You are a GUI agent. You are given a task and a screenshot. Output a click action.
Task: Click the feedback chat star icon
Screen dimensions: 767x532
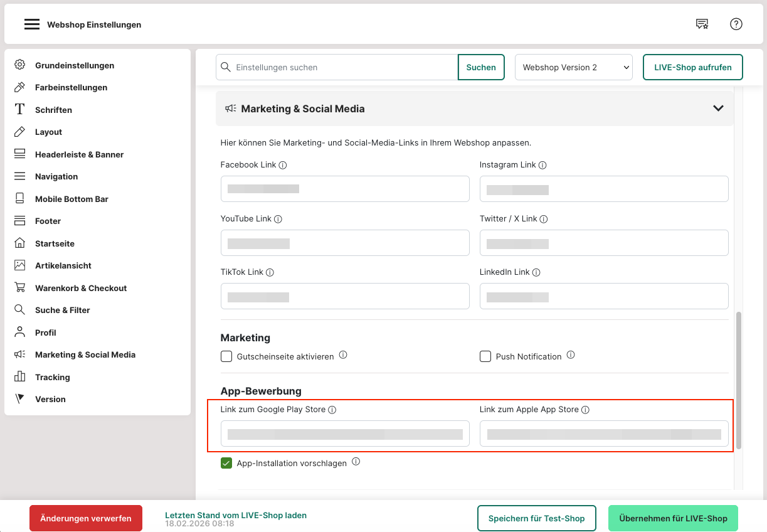tap(702, 24)
